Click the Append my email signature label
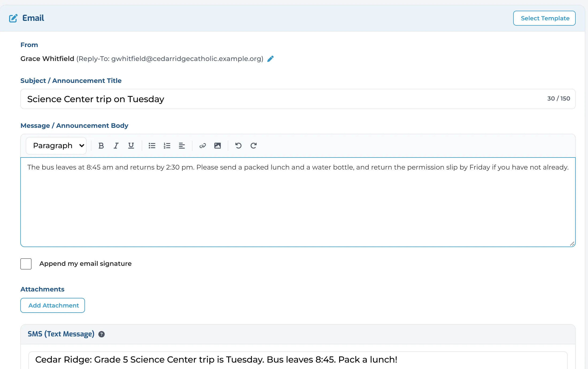Image resolution: width=588 pixels, height=369 pixels. tap(86, 264)
